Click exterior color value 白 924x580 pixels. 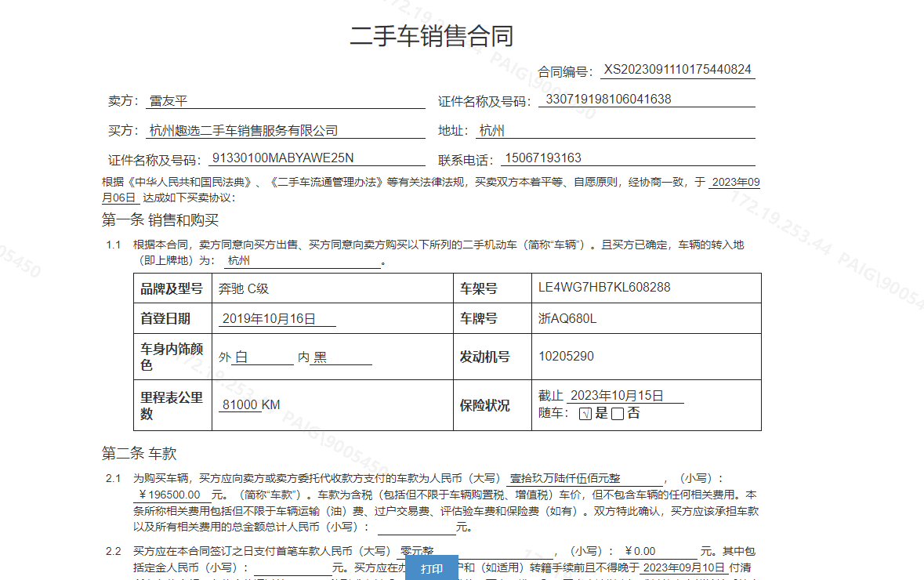point(241,357)
